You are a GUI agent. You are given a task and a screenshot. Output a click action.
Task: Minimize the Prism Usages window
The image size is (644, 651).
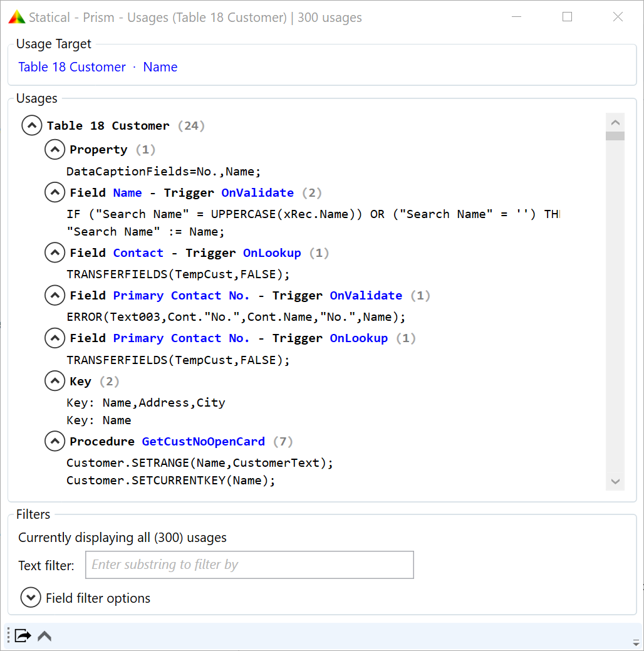pyautogui.click(x=517, y=17)
